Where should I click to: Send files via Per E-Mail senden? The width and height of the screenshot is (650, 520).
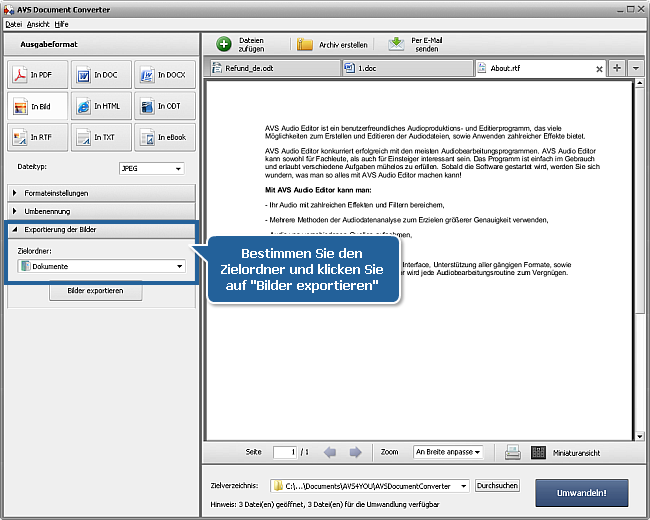tap(416, 44)
